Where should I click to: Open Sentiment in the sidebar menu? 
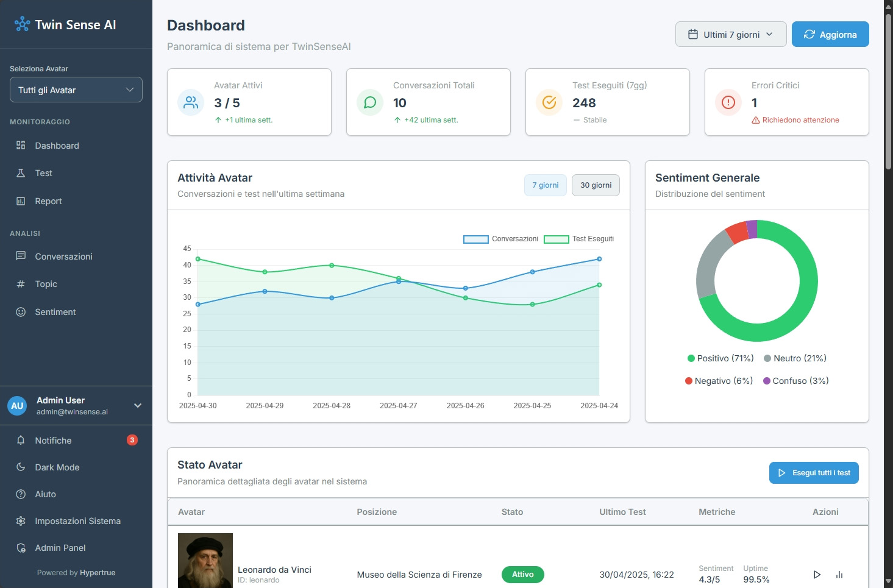55,312
